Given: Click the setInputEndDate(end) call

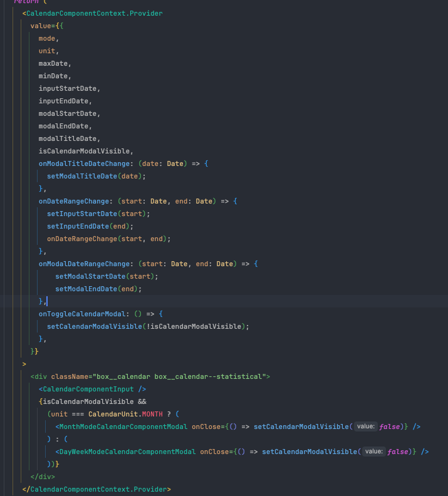Looking at the screenshot, I should coord(90,226).
